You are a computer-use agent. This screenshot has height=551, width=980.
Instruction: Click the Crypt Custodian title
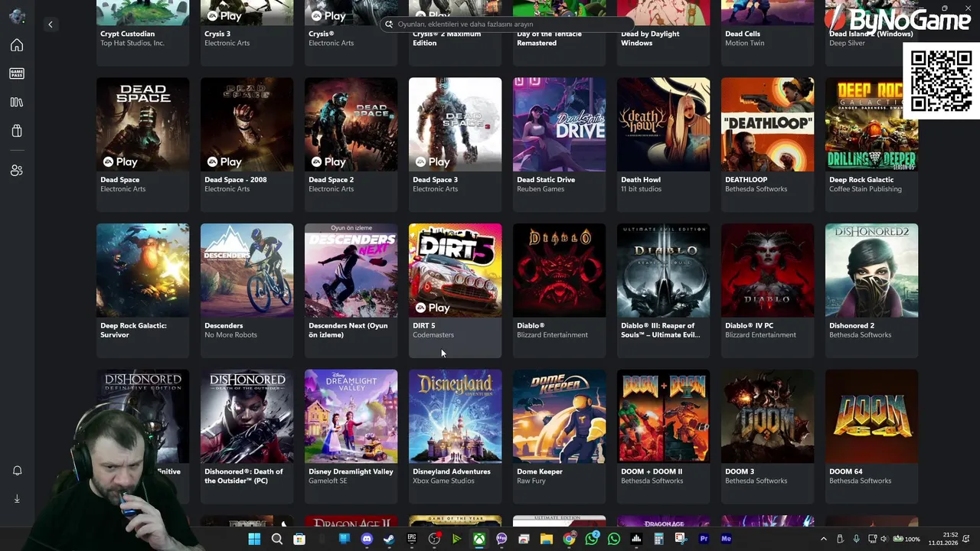[x=127, y=34]
